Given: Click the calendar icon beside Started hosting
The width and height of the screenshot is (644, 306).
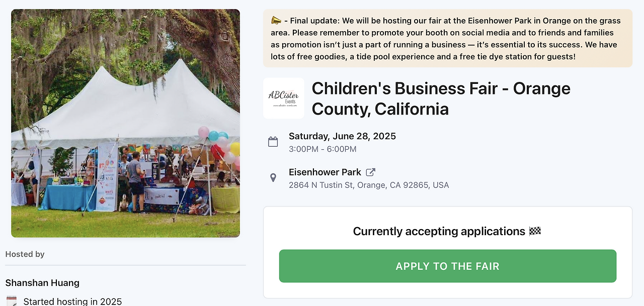Looking at the screenshot, I should coord(11,301).
